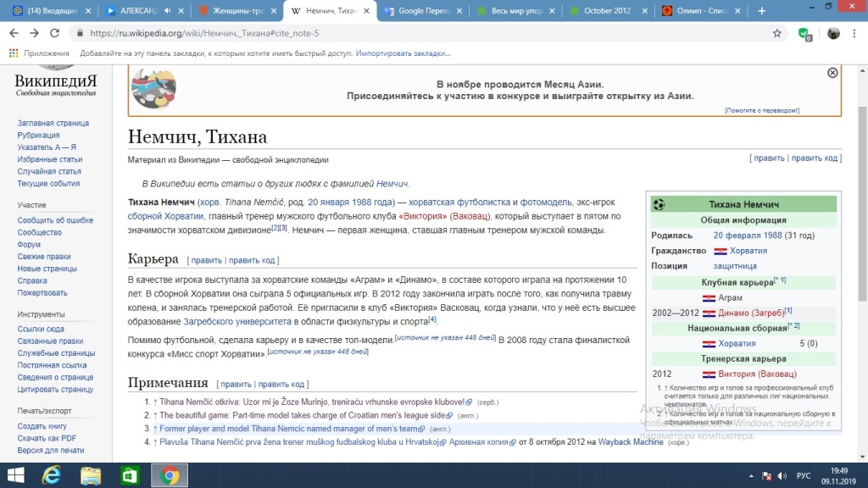Viewport: 868px width, 488px height.
Task: Close the Google Перевод tab
Action: click(x=459, y=10)
